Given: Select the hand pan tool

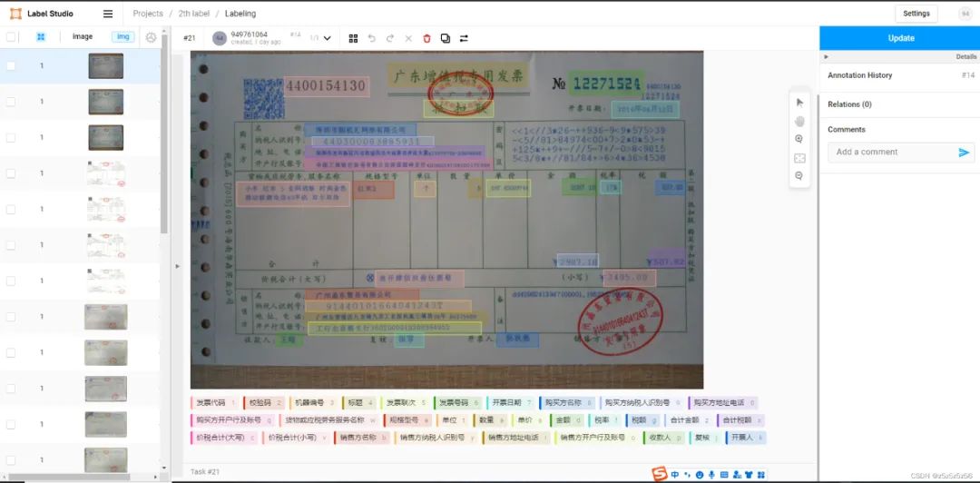Looking at the screenshot, I should [x=799, y=121].
